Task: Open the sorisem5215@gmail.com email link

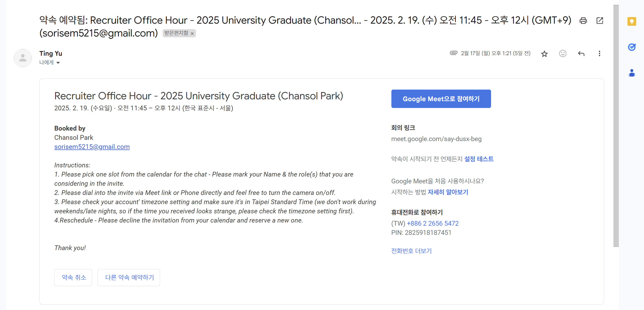Action: 92,147
